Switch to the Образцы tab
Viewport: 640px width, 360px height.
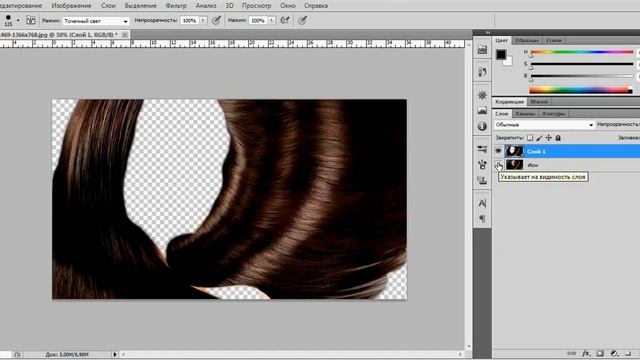point(527,40)
